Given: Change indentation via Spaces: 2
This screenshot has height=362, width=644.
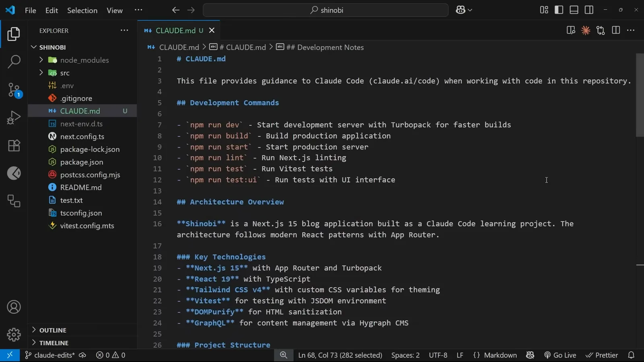Looking at the screenshot, I should coord(405,355).
